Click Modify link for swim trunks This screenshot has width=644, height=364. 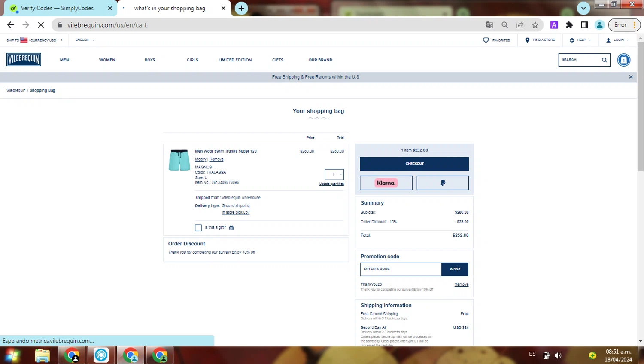click(200, 159)
